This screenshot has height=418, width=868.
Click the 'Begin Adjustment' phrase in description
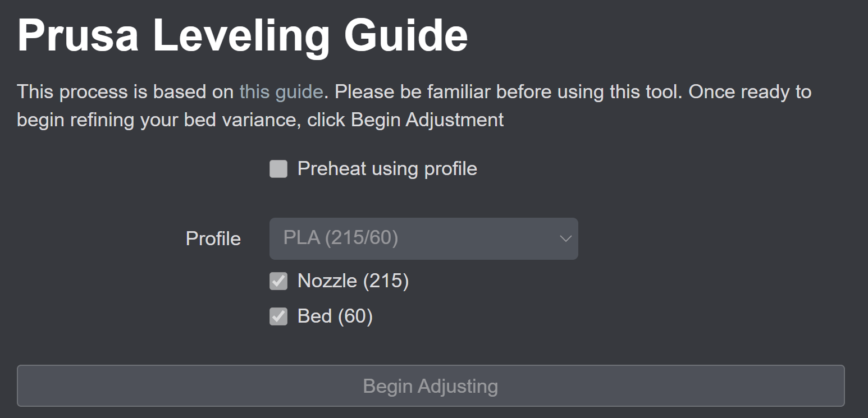[428, 120]
